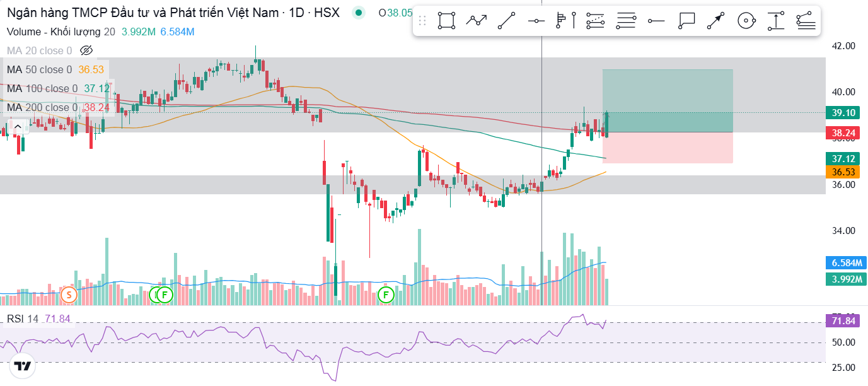This screenshot has width=868, height=386.
Task: Select the green profit zone of long position
Action: 668,101
